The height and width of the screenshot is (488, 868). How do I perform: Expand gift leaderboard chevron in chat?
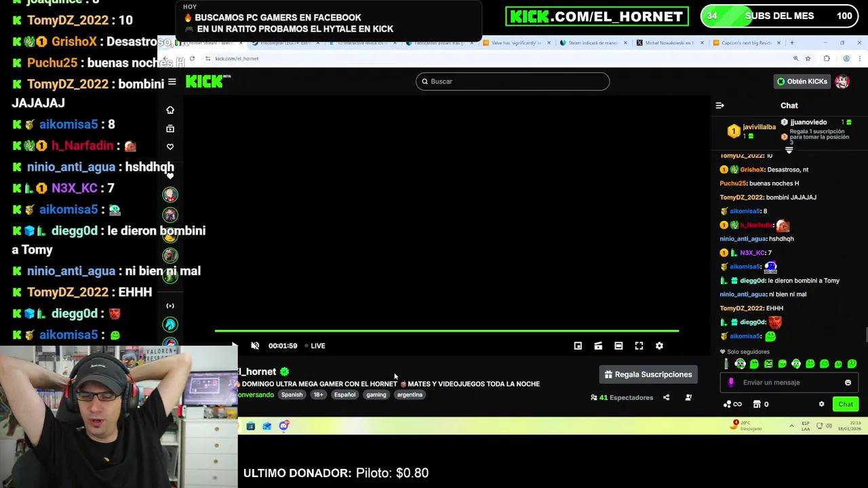coord(789,150)
